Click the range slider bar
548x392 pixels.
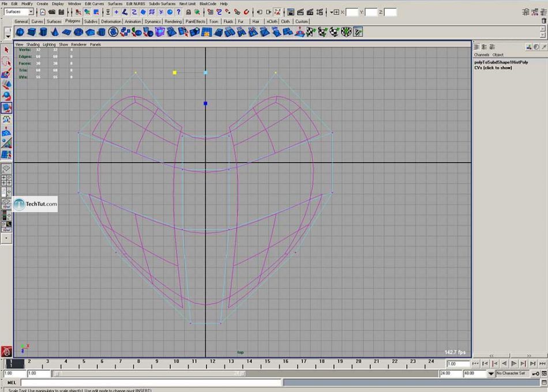coord(148,374)
